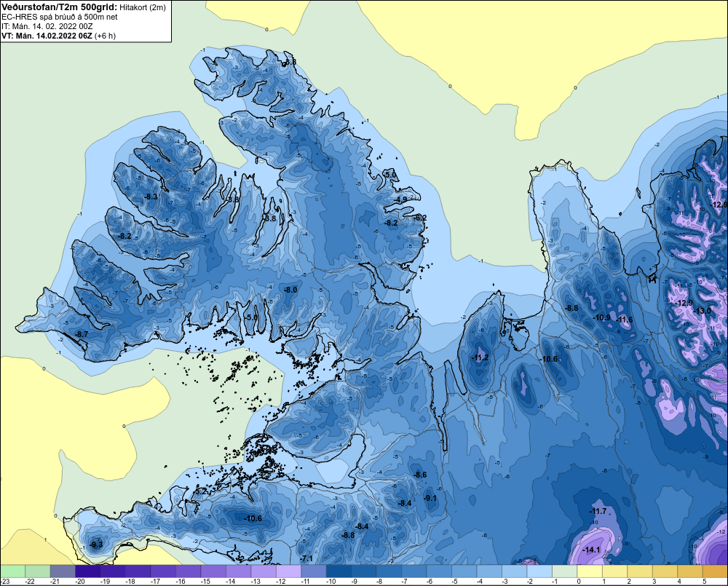This screenshot has height=586, width=728.
Task: Click the -4.9 temperature label
Action: tap(402, 199)
